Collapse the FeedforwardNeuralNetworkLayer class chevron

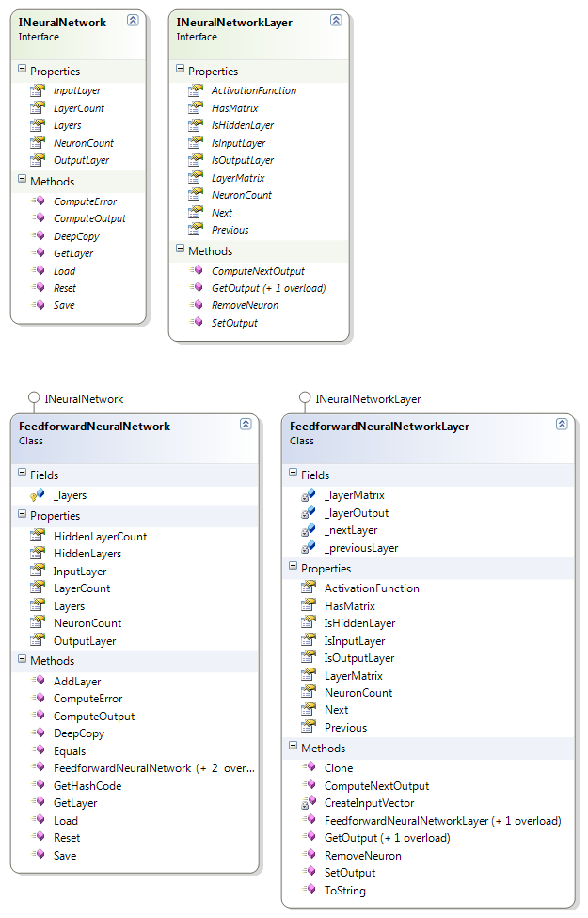(562, 425)
